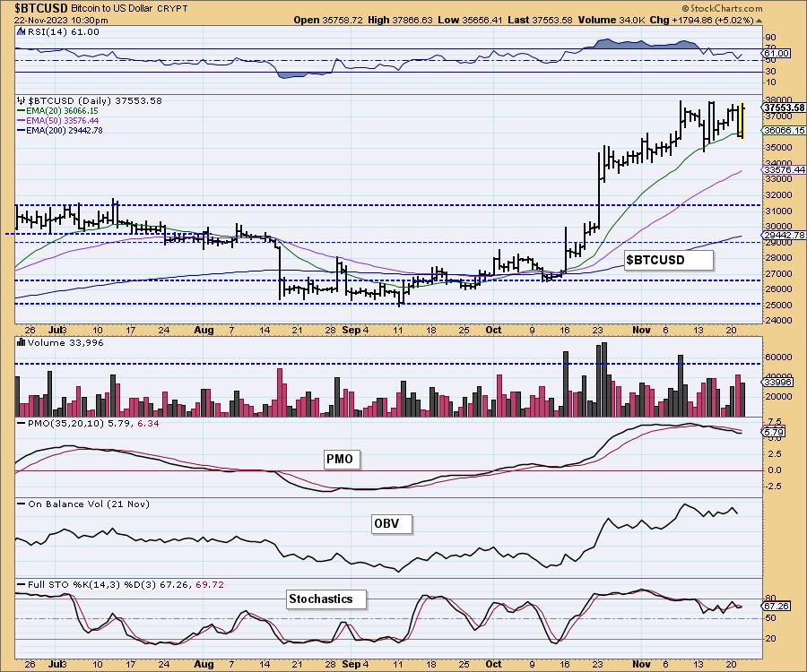Image resolution: width=807 pixels, height=672 pixels.
Task: Click the StockCharts.com watermark text
Action: coord(722,8)
